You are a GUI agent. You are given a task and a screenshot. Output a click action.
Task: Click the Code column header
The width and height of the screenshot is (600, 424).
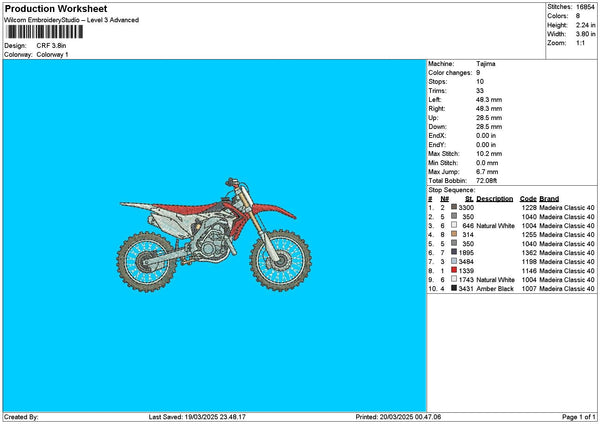(x=528, y=199)
